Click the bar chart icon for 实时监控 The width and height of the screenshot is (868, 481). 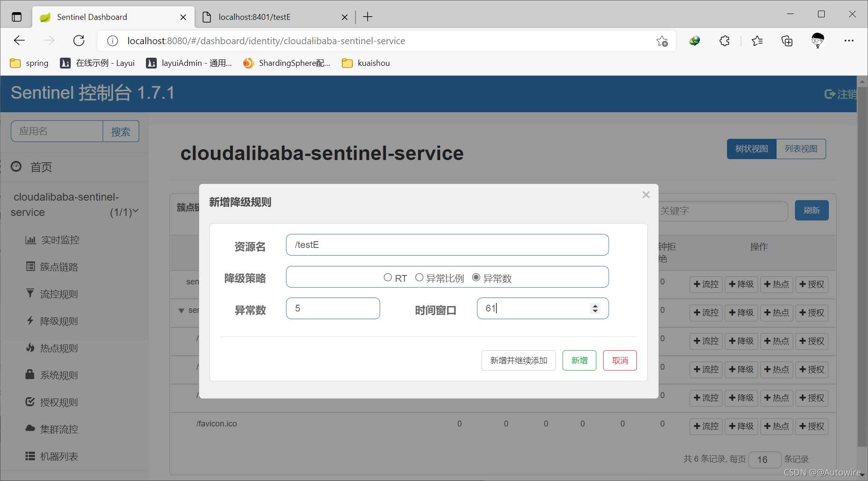(30, 240)
